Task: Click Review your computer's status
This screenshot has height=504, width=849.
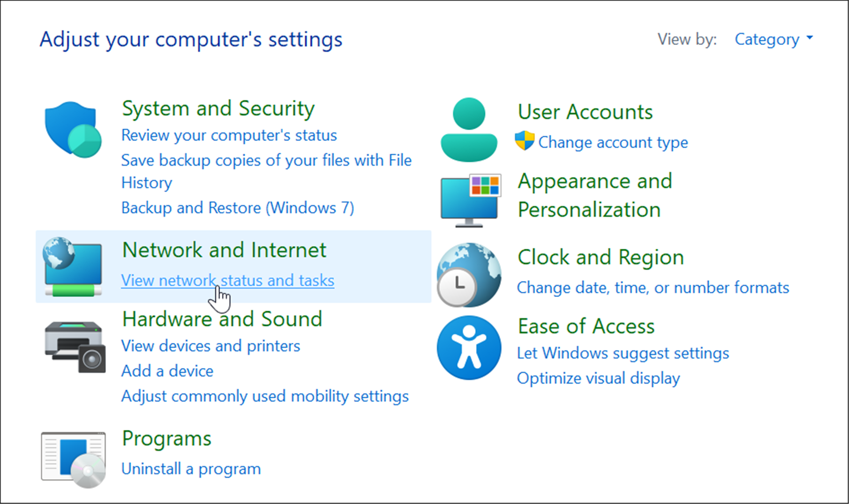Action: (x=229, y=135)
